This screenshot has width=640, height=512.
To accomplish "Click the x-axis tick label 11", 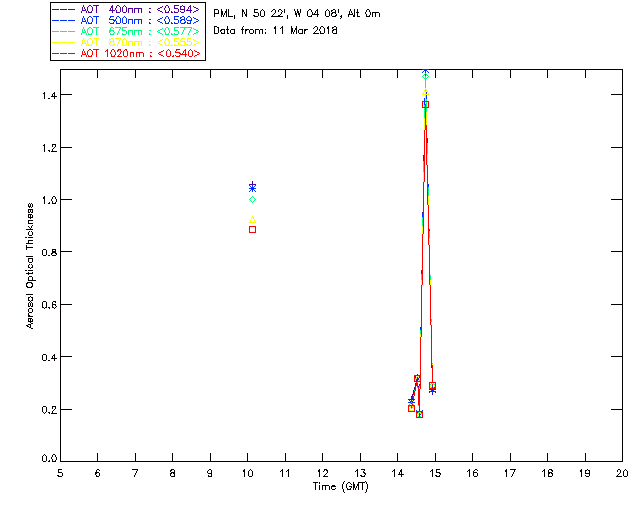I will tap(285, 473).
